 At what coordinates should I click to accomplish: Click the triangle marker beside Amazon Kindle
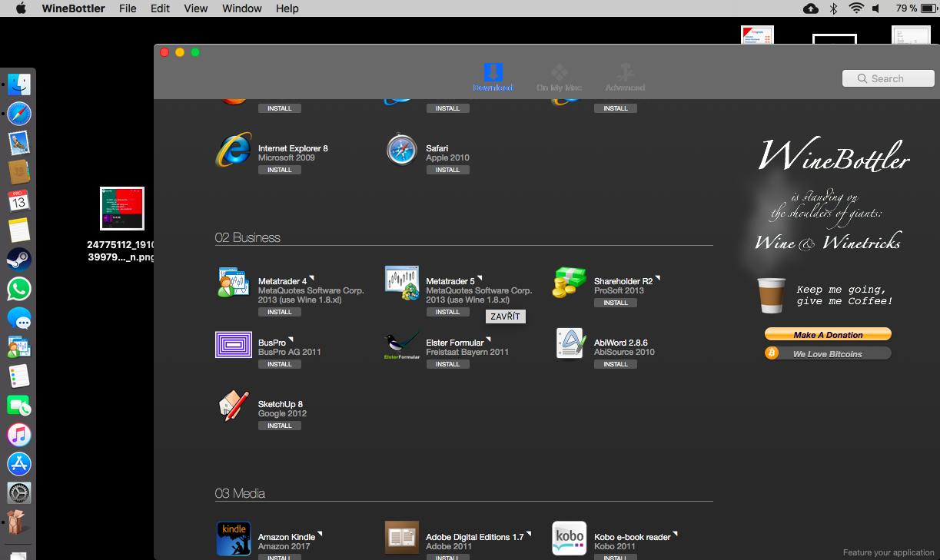pyautogui.click(x=320, y=534)
